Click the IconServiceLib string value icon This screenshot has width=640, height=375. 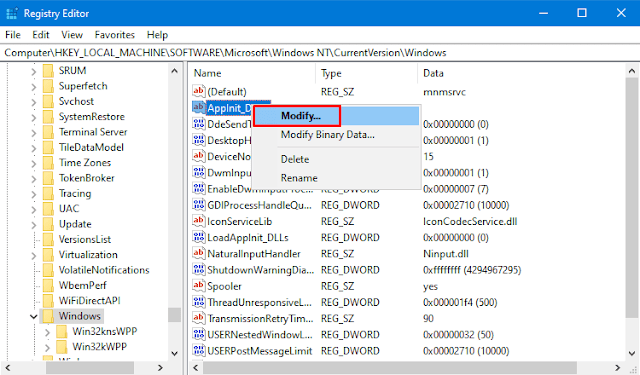tap(199, 221)
